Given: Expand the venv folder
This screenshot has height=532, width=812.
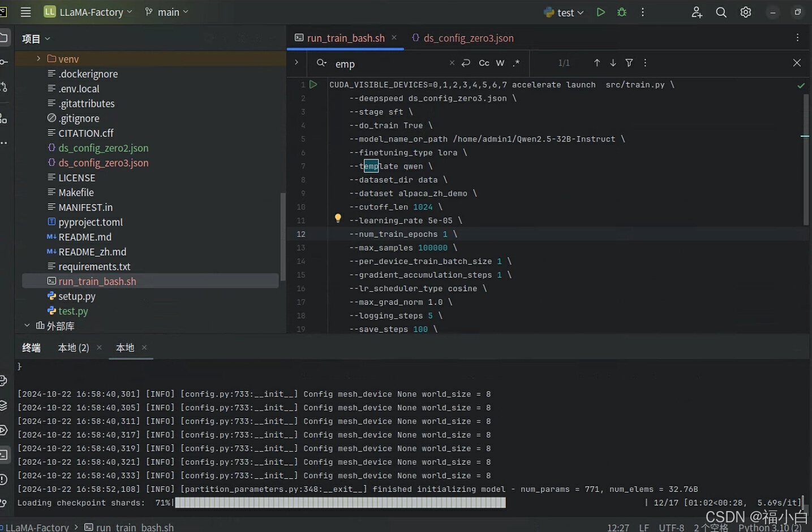Looking at the screenshot, I should tap(38, 59).
